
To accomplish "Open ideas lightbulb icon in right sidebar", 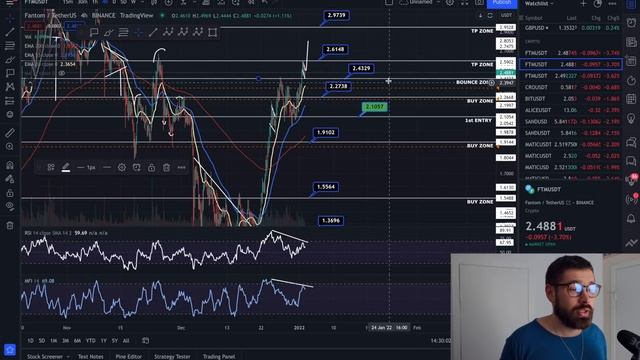I will point(631,119).
